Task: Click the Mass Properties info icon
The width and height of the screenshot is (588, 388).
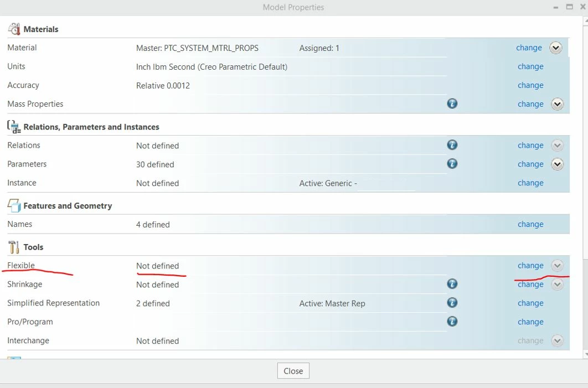Action: [x=452, y=104]
